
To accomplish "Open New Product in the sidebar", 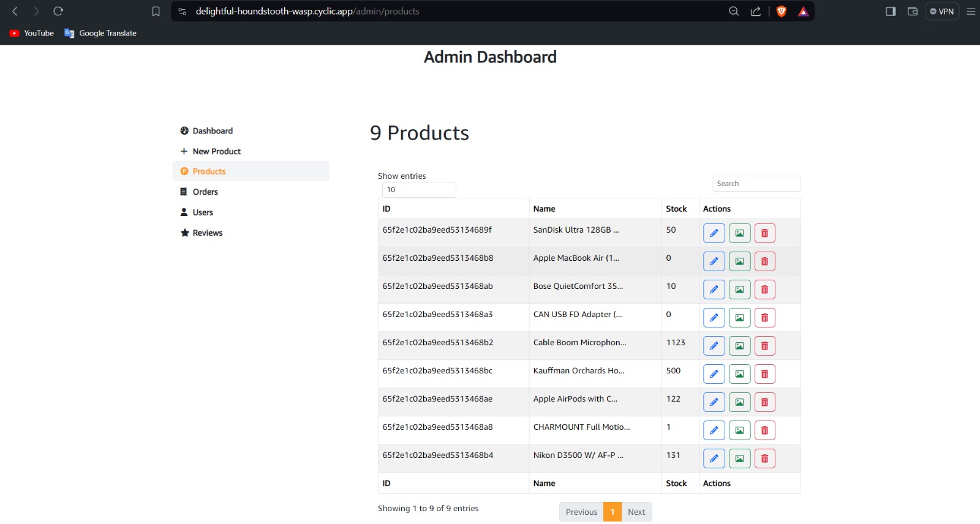I will (251, 151).
